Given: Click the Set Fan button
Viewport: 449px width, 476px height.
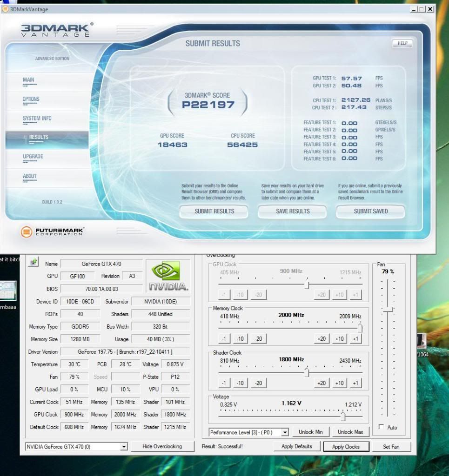Looking at the screenshot, I should (391, 447).
